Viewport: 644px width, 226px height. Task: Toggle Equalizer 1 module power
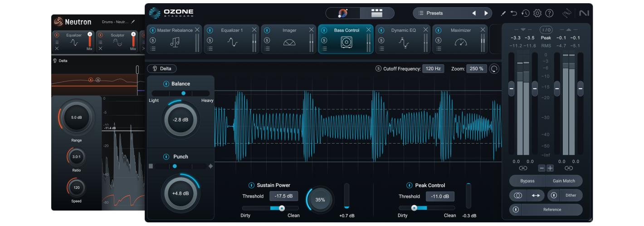(x=210, y=30)
